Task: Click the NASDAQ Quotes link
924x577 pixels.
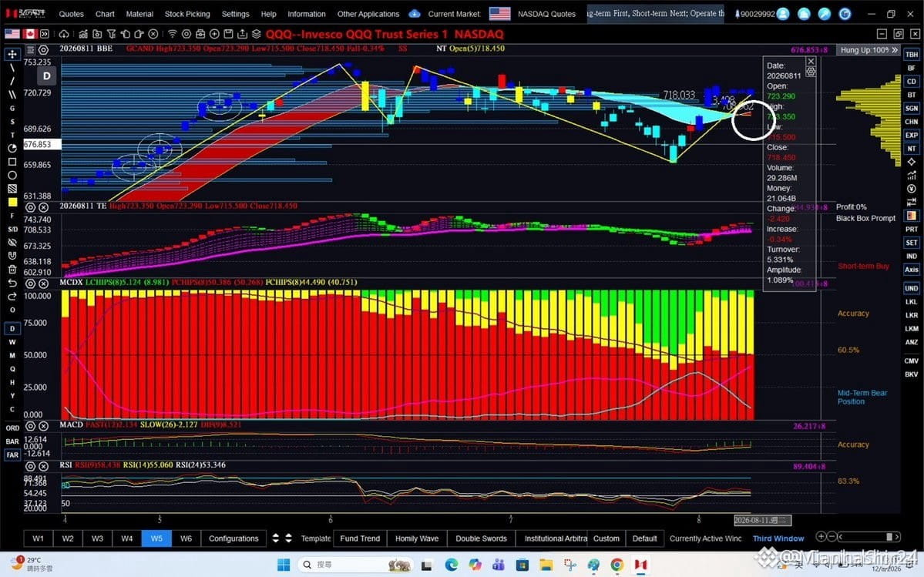Action: [546, 14]
